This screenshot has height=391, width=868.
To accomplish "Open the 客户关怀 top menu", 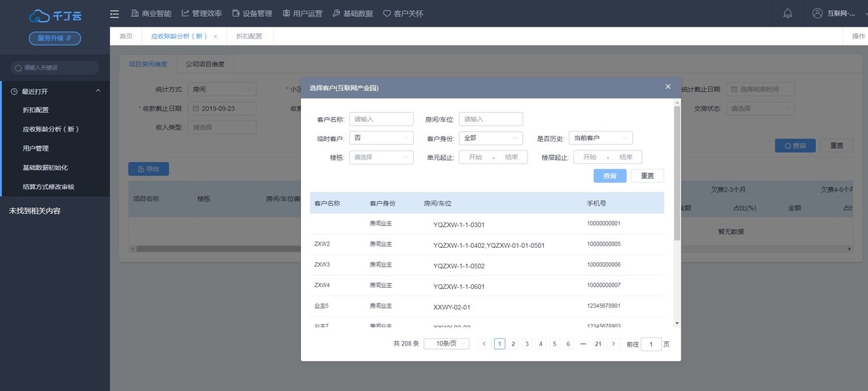I will point(403,14).
